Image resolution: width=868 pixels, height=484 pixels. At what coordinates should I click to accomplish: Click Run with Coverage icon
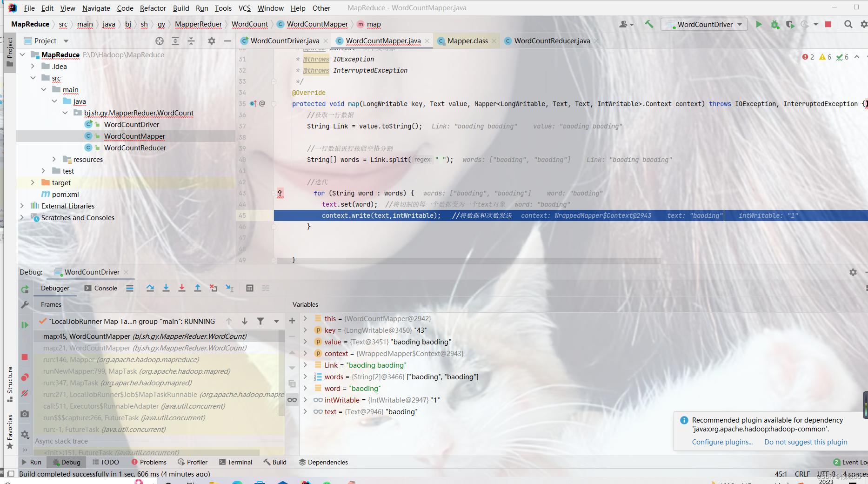click(790, 24)
